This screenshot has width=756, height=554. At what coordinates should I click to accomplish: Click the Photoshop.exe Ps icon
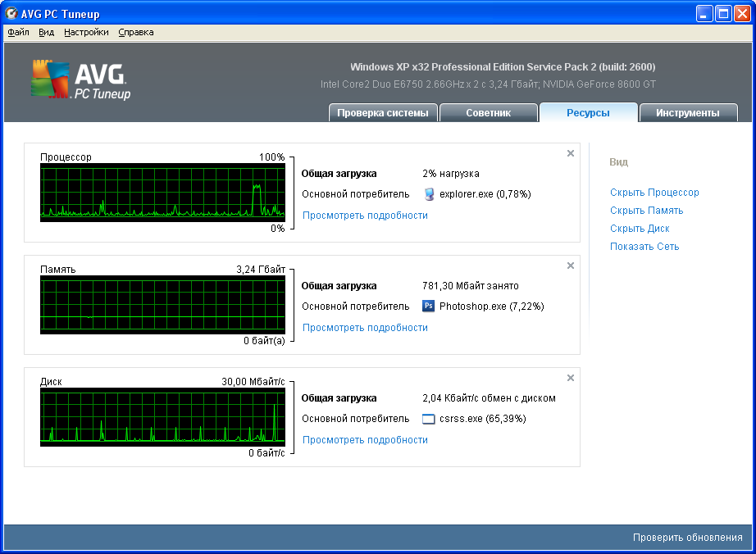[428, 306]
